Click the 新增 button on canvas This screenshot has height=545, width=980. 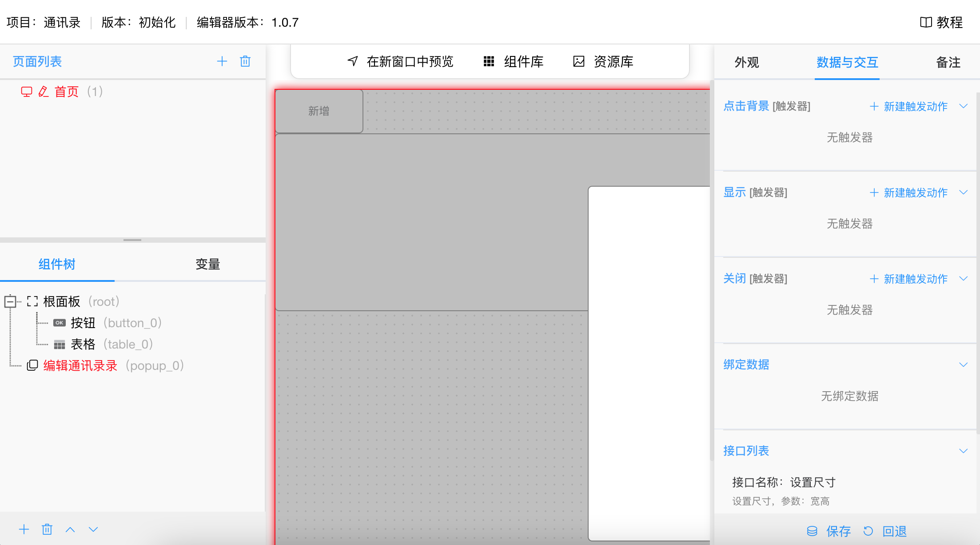click(x=319, y=111)
